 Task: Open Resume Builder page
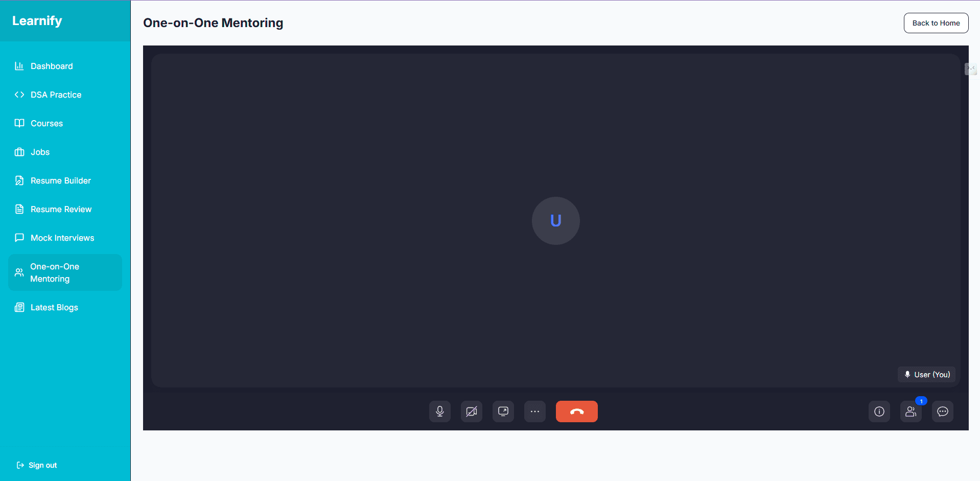pyautogui.click(x=60, y=180)
